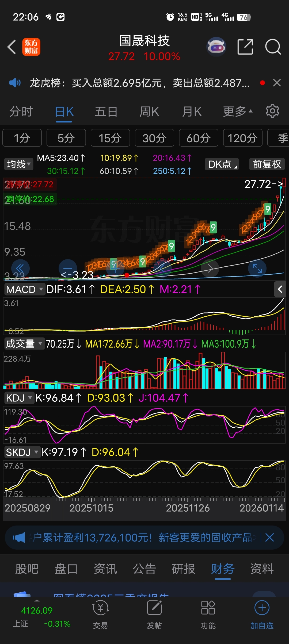Close the blue promo banner

(x=270, y=538)
